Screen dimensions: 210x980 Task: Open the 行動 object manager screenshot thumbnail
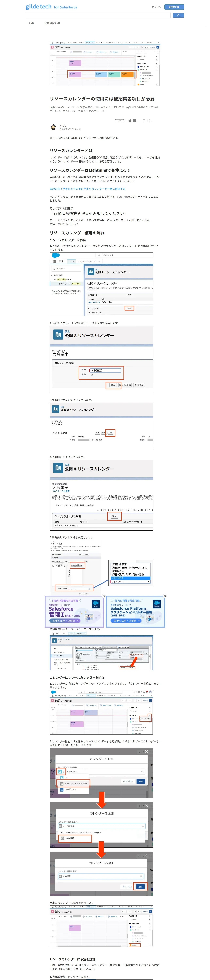pos(101,652)
